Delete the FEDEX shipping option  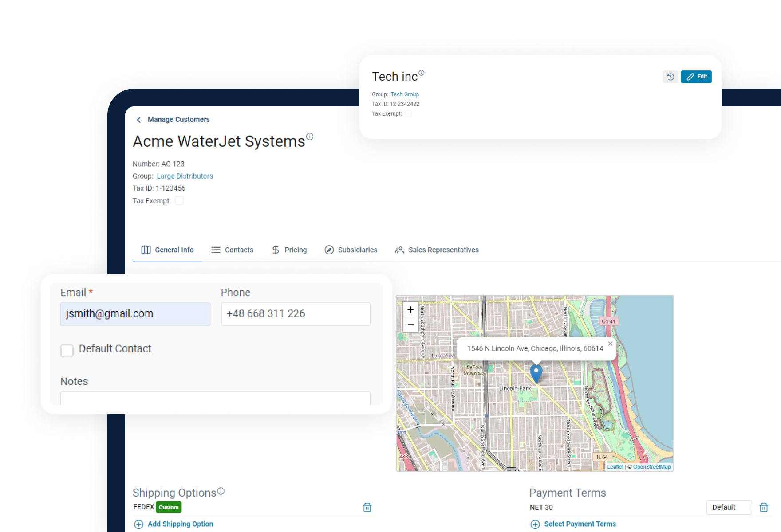coord(367,507)
